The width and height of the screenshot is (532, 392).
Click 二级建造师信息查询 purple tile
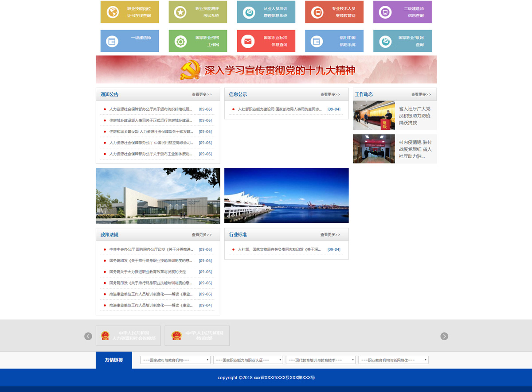click(x=402, y=12)
